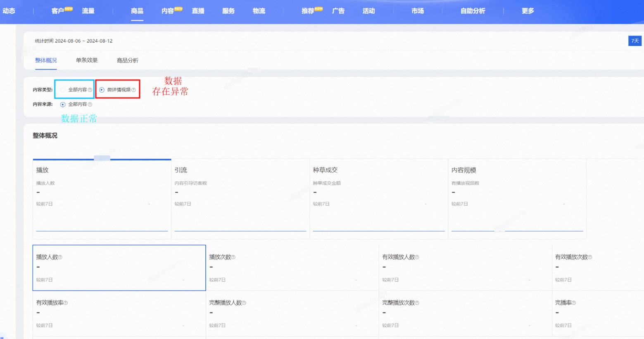
Task: Click the help icon next to 完整播放次数
Action: [x=417, y=303]
